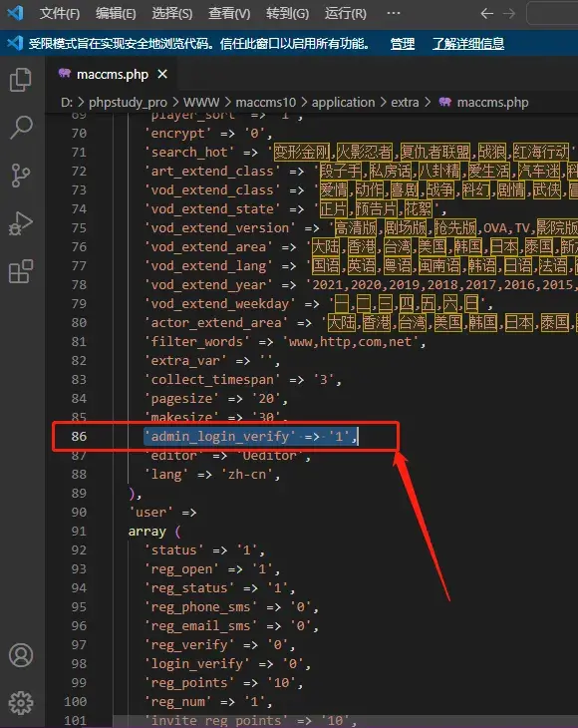
Task: Click the application breadcrumb segment
Action: (343, 102)
